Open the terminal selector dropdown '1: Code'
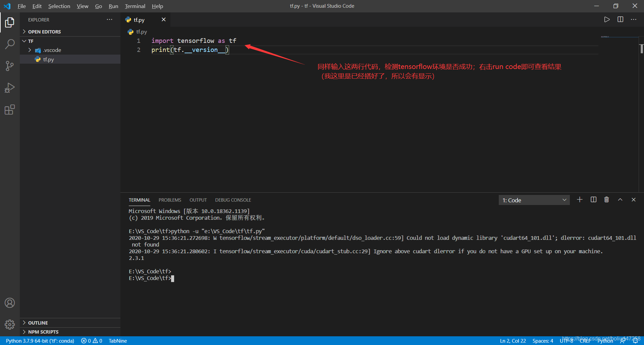 (534, 200)
